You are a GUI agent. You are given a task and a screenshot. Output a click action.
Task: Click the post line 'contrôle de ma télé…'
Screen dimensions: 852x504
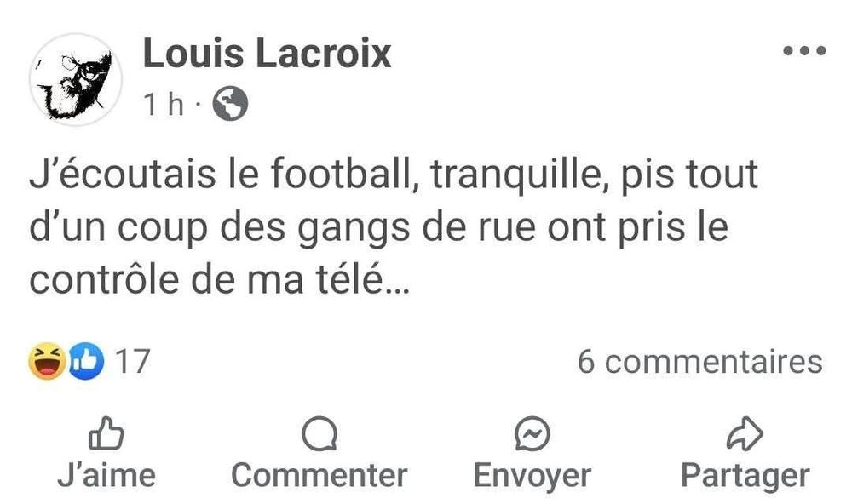point(218,280)
